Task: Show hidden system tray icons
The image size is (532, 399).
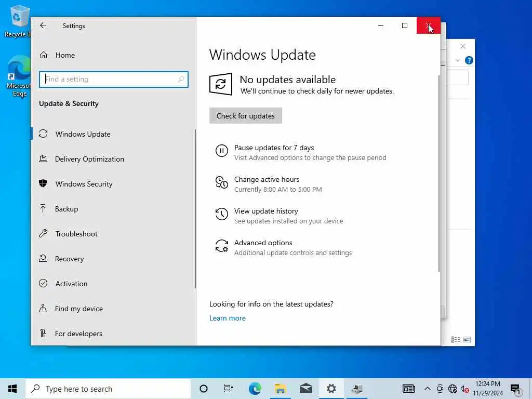Action: [428, 389]
